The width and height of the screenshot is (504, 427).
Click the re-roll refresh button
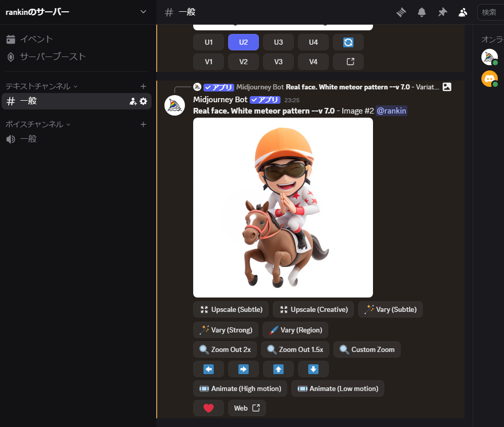[x=348, y=42]
